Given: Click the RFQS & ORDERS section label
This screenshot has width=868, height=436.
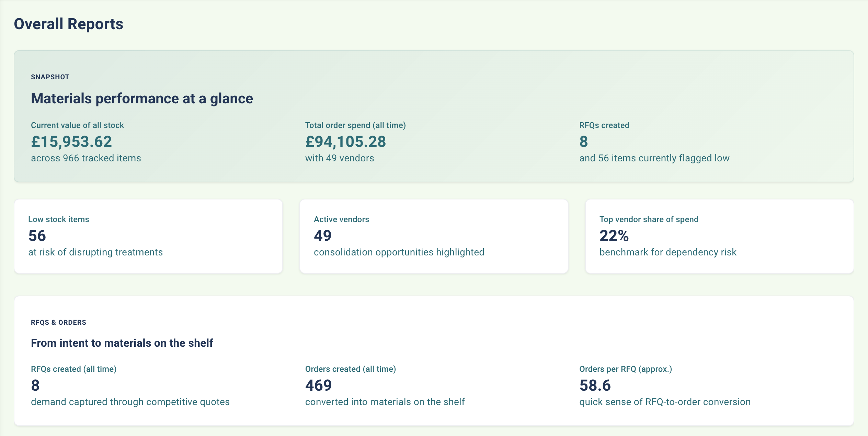Looking at the screenshot, I should click(58, 322).
